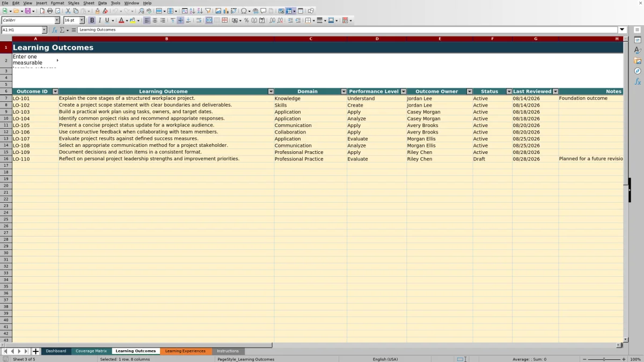Screen dimensions: 644x362
Task: Switch to the Dashboard sheet tab
Action: [56, 351]
